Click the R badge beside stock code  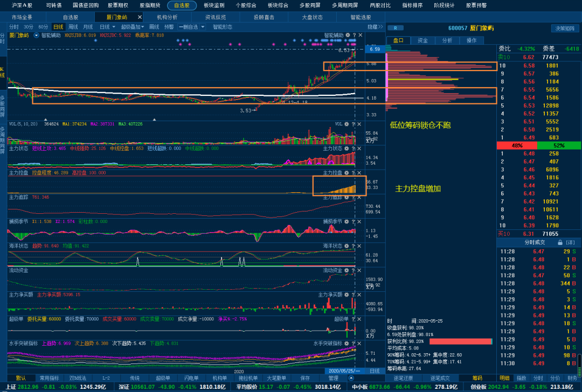pyautogui.click(x=396, y=28)
